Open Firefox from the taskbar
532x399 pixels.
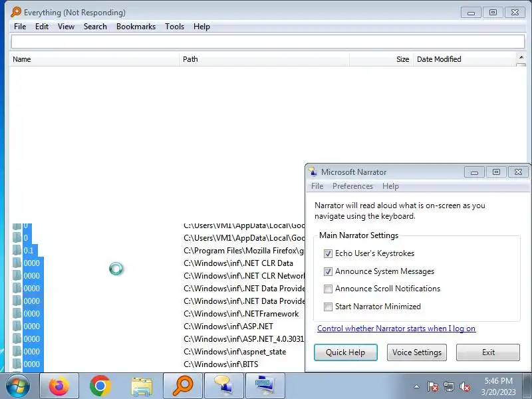(59, 386)
